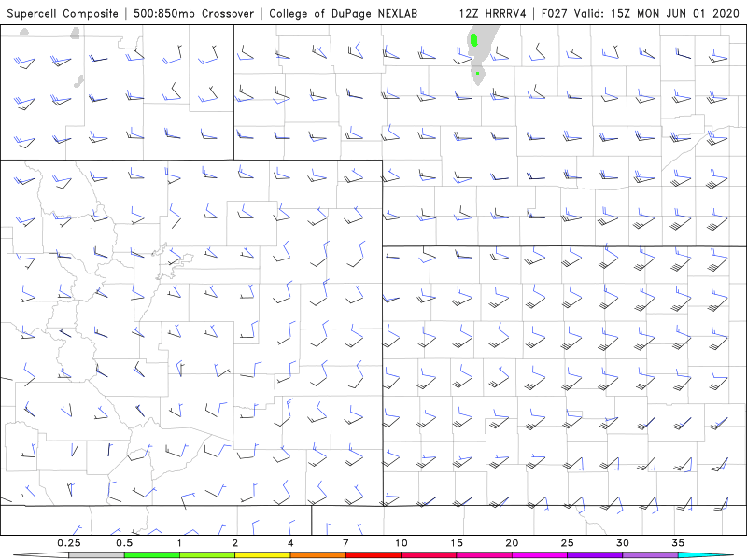Click the "4" color scale label
Screen dimensions: 747x560
[x=290, y=543]
